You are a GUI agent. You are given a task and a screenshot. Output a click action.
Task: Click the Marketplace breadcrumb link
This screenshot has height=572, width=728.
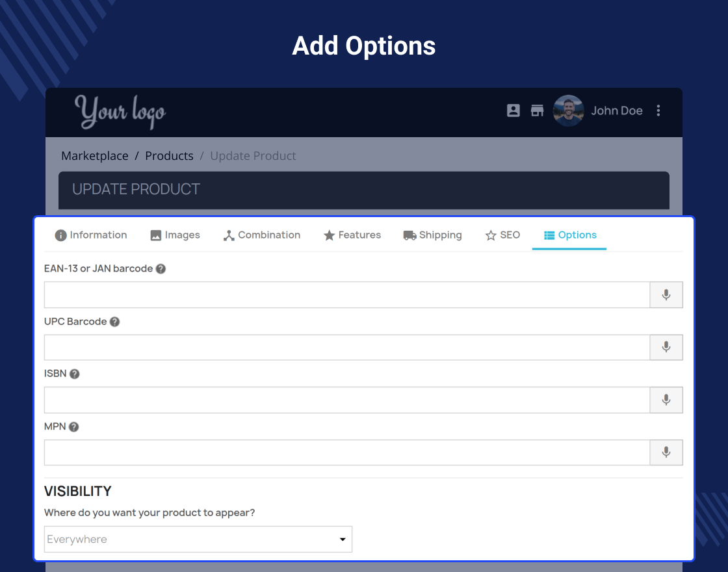(95, 156)
